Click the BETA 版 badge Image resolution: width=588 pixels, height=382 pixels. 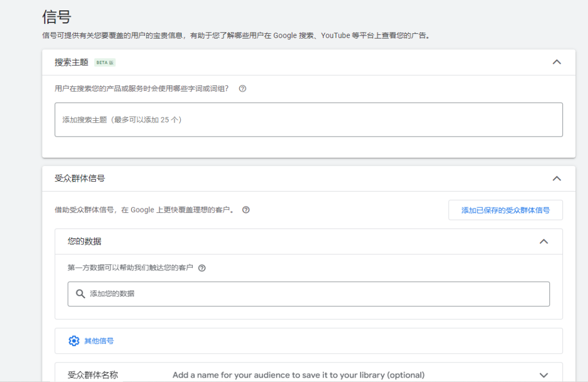[105, 63]
